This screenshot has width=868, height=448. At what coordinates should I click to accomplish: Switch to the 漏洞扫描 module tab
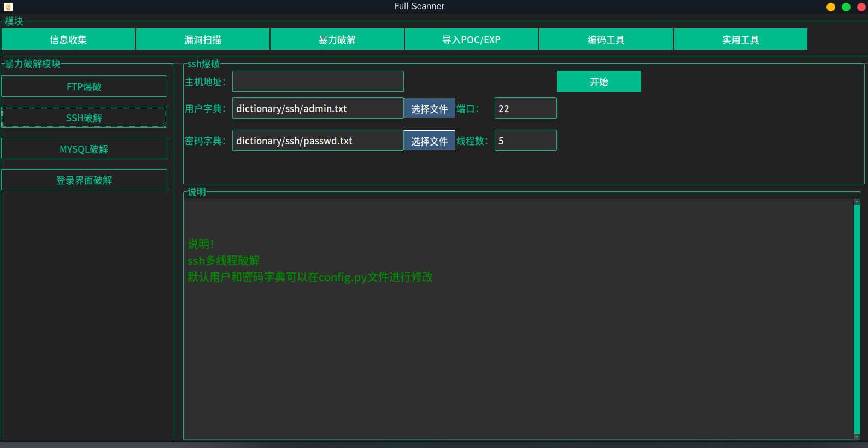tap(203, 39)
